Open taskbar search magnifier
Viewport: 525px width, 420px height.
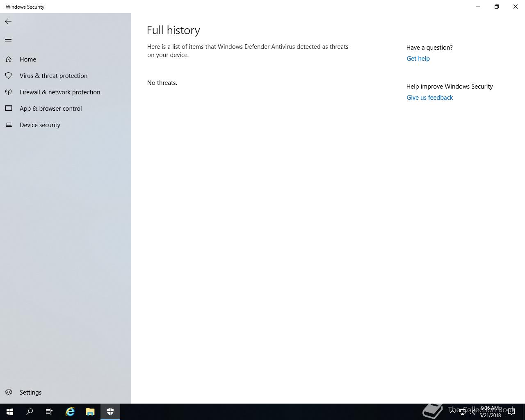point(30,412)
